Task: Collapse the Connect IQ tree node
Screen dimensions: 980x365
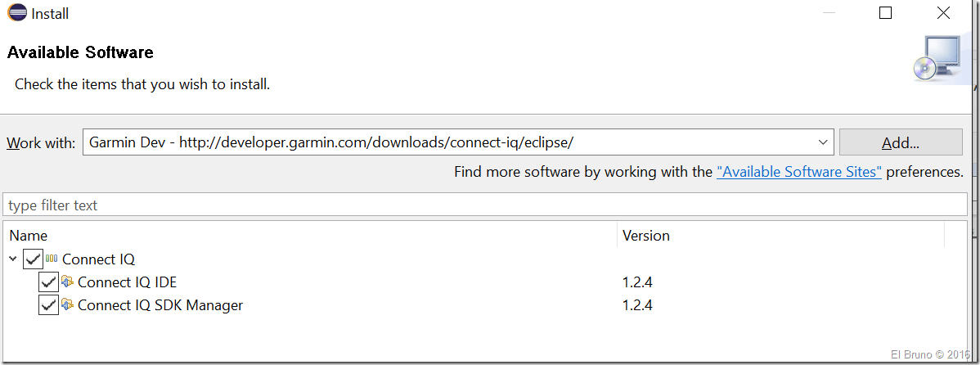Action: [13, 259]
